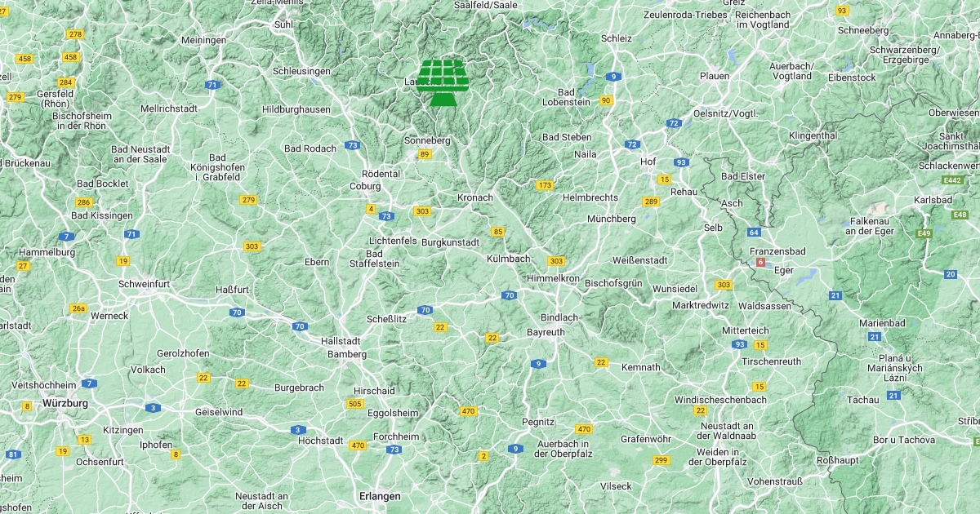Click the Plauen city label
The height and width of the screenshot is (514, 980).
pyautogui.click(x=715, y=76)
